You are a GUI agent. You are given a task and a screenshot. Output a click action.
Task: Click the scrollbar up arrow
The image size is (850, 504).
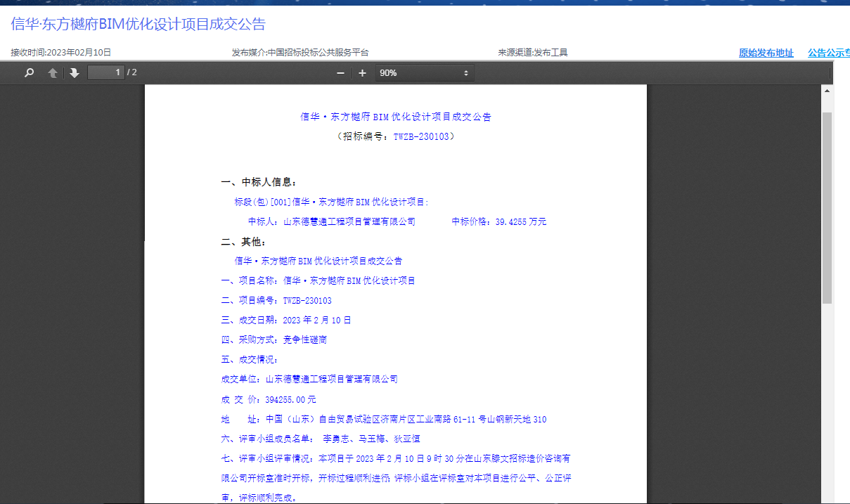(x=826, y=90)
